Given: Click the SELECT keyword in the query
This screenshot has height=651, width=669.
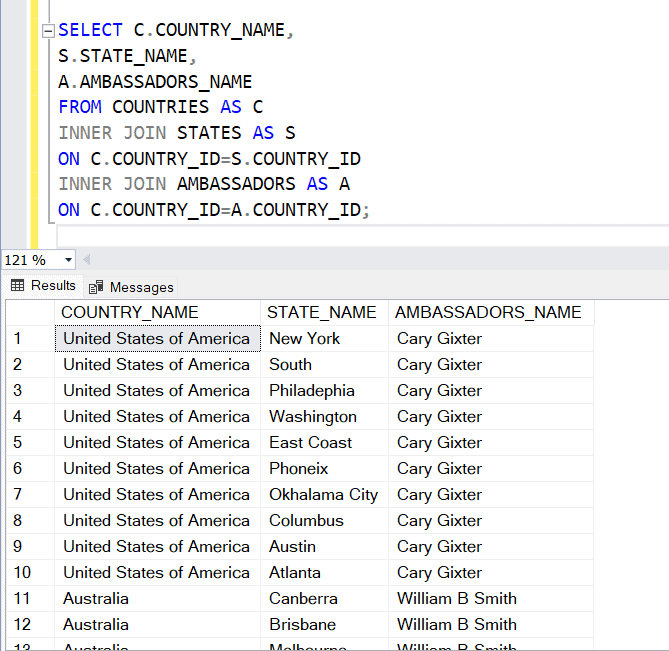Looking at the screenshot, I should (x=90, y=30).
